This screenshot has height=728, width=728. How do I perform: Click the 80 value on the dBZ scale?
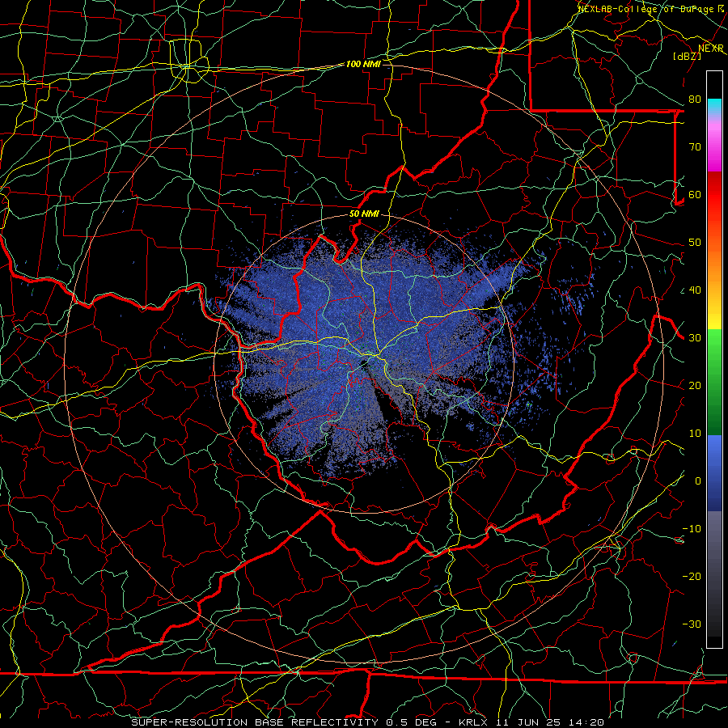[695, 99]
